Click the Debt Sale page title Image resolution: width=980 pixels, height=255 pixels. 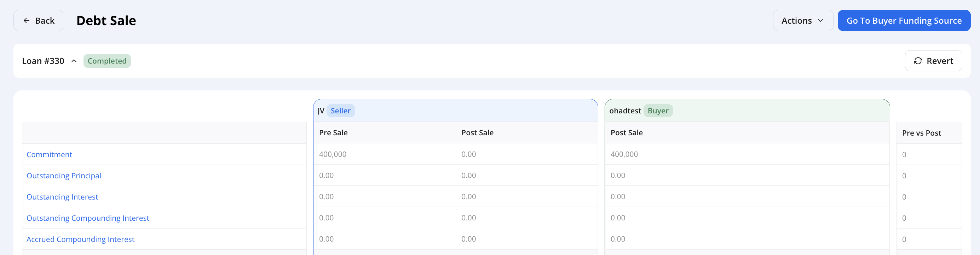106,20
